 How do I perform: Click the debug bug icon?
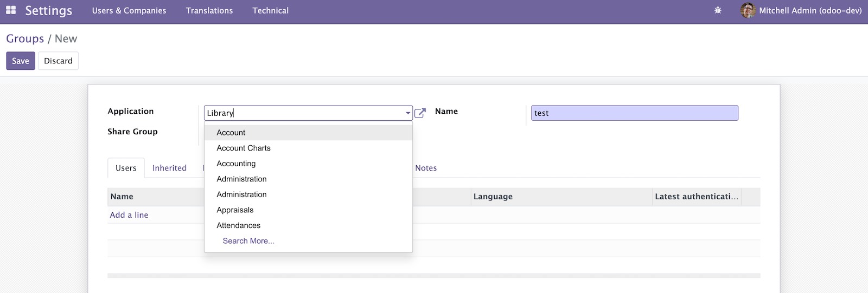[718, 10]
